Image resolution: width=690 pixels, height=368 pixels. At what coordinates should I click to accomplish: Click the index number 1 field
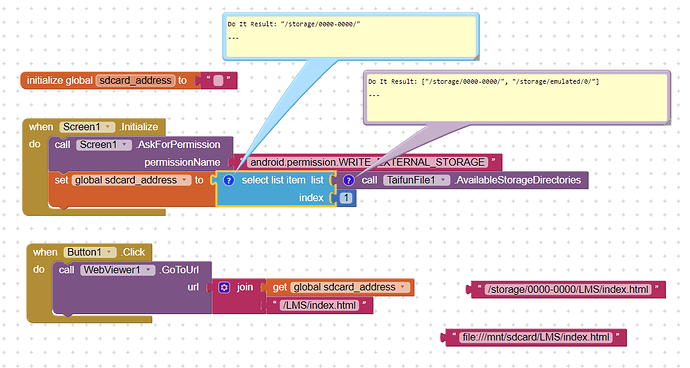(346, 198)
